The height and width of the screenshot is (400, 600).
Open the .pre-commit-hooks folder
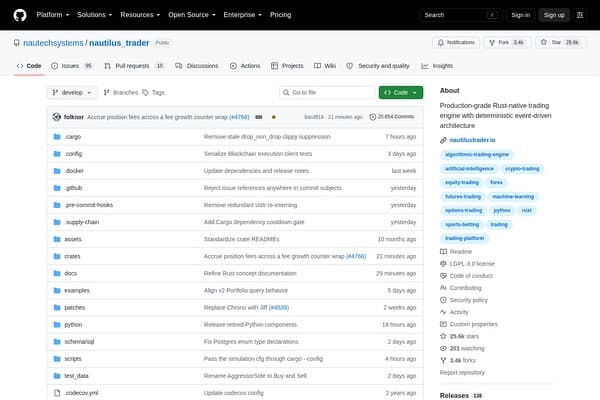[x=88, y=205]
